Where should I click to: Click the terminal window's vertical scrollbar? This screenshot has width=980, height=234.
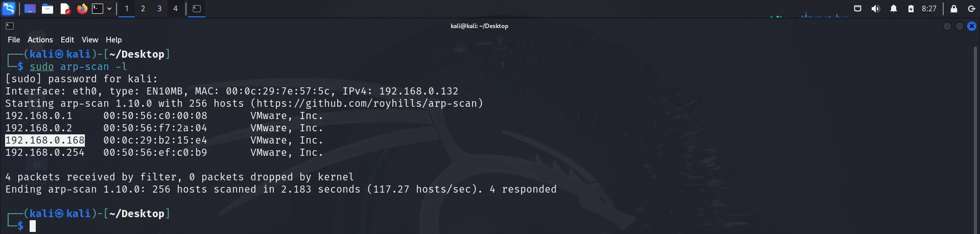tap(975, 138)
